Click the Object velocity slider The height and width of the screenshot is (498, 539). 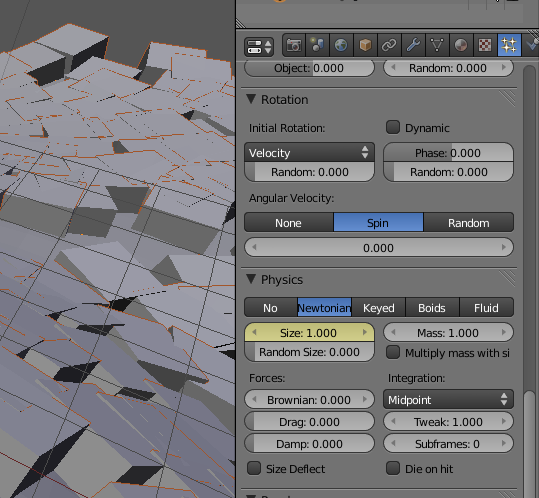pos(309,68)
